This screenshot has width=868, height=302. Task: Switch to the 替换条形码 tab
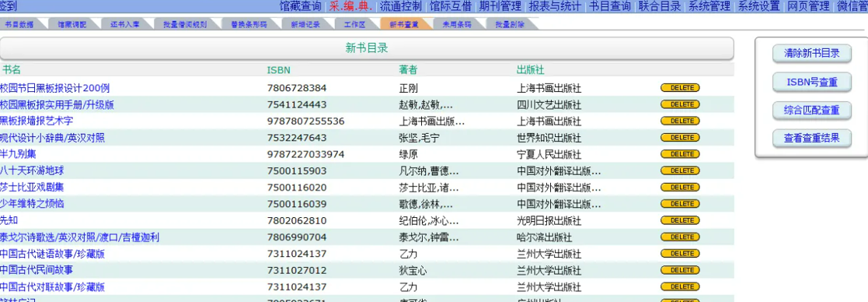(x=249, y=24)
